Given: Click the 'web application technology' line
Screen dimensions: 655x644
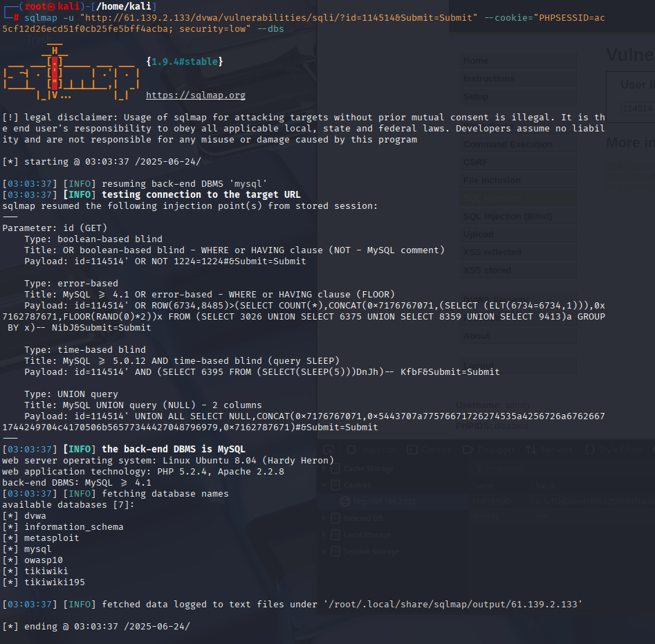Looking at the screenshot, I should tap(143, 472).
